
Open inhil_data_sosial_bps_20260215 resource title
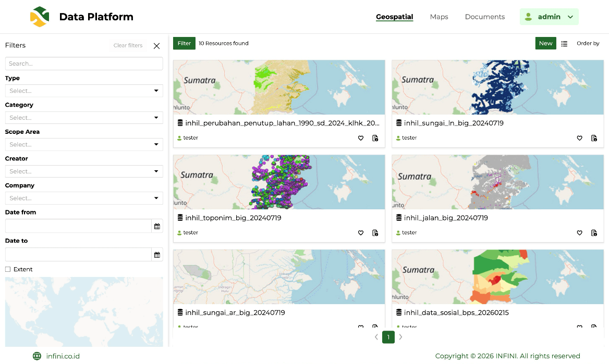pyautogui.click(x=456, y=313)
